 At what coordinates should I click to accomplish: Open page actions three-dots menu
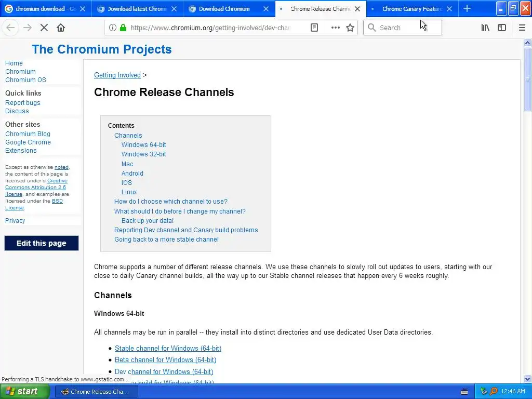[x=335, y=28]
